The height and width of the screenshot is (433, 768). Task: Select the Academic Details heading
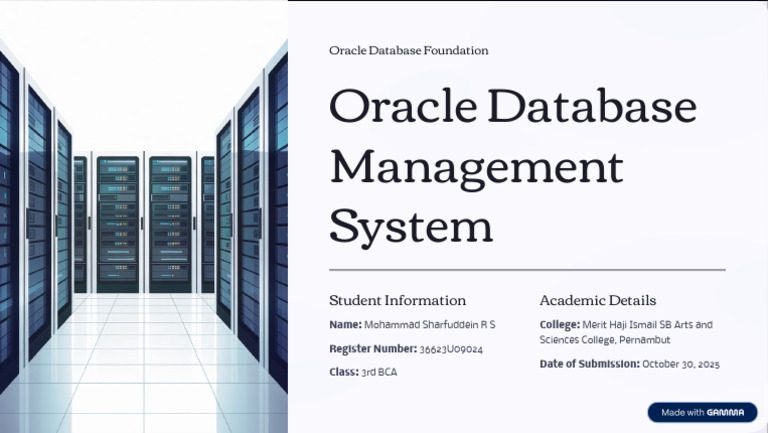click(x=598, y=300)
